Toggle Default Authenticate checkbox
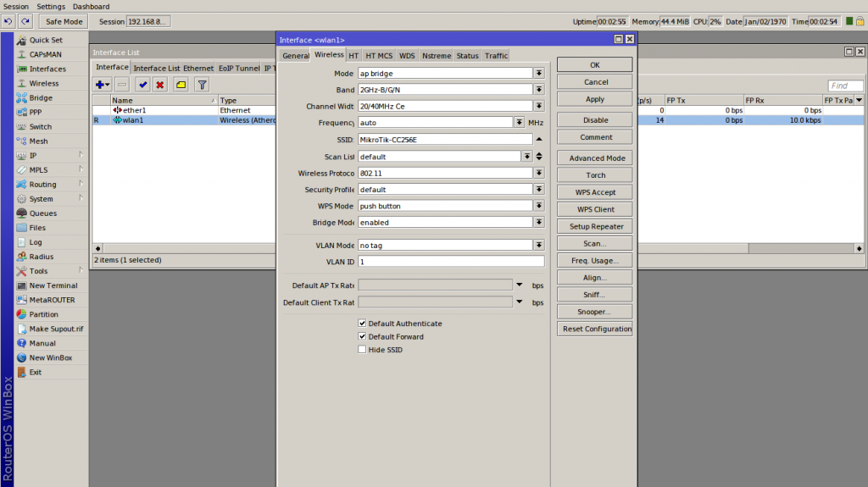868x487 pixels. 362,324
